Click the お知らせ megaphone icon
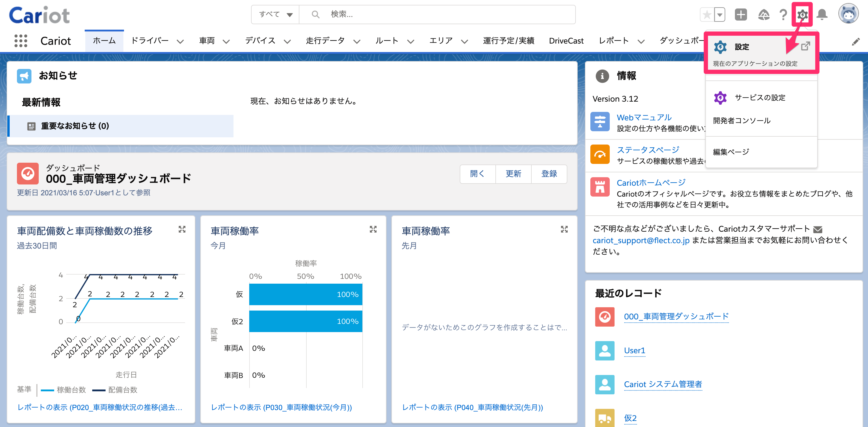The width and height of the screenshot is (868, 427). [24, 76]
